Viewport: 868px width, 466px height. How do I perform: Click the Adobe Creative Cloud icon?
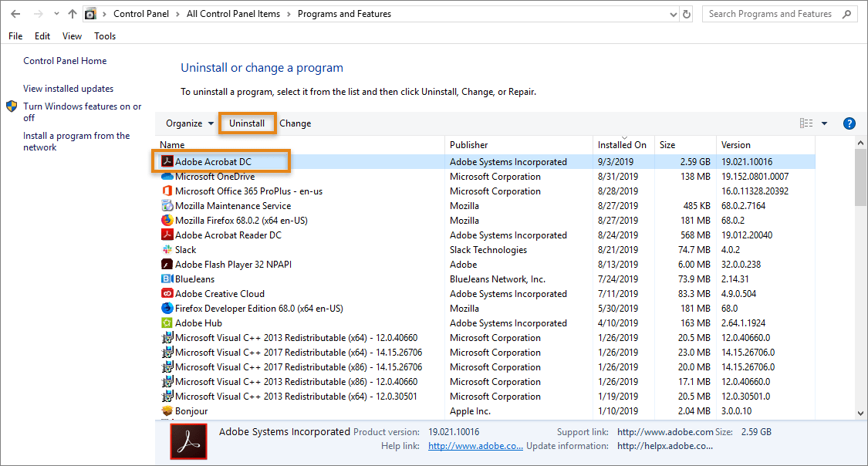[167, 293]
